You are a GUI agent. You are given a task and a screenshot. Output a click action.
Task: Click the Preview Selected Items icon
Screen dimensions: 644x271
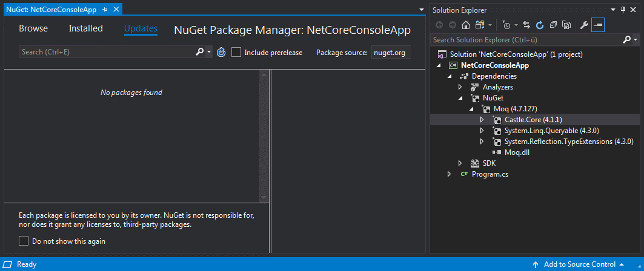pyautogui.click(x=598, y=25)
